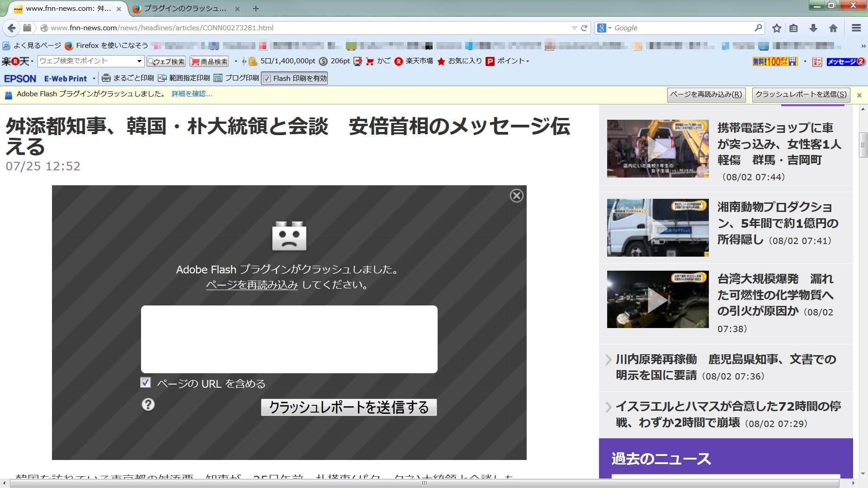This screenshot has height=488, width=868.
Task: Toggle the Flash 印刷を有効 checkbox
Action: pyautogui.click(x=267, y=79)
